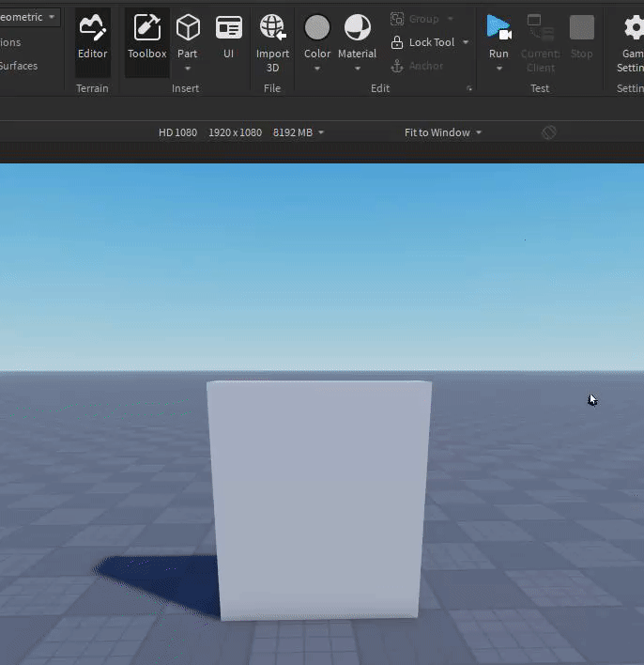Expand the Material dropdown arrow
The image size is (644, 665).
[358, 69]
